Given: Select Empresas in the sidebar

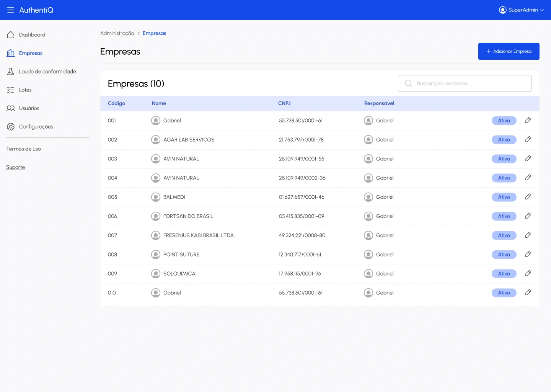Looking at the screenshot, I should click(31, 53).
